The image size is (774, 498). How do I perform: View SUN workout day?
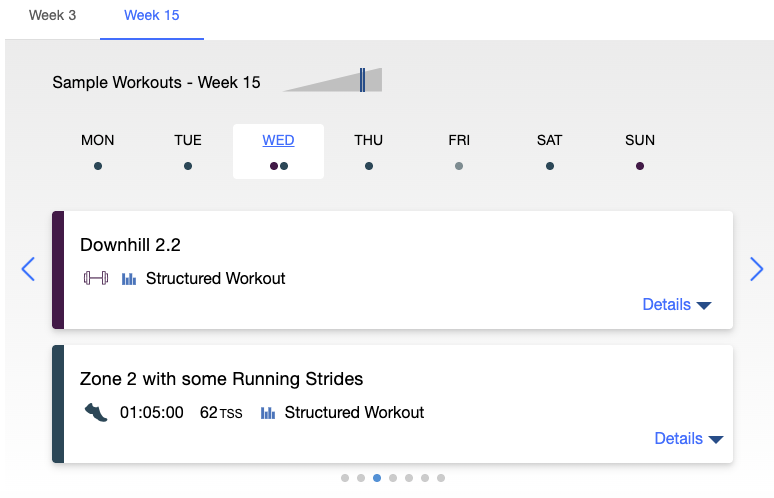[x=640, y=151]
